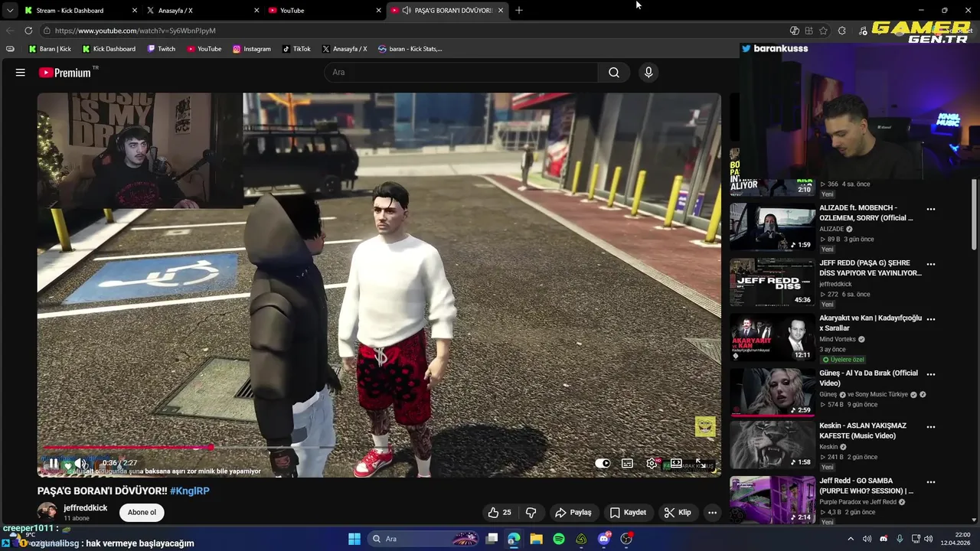The image size is (980, 551).
Task: Click the jeffreddkick channel avatar
Action: (x=47, y=512)
